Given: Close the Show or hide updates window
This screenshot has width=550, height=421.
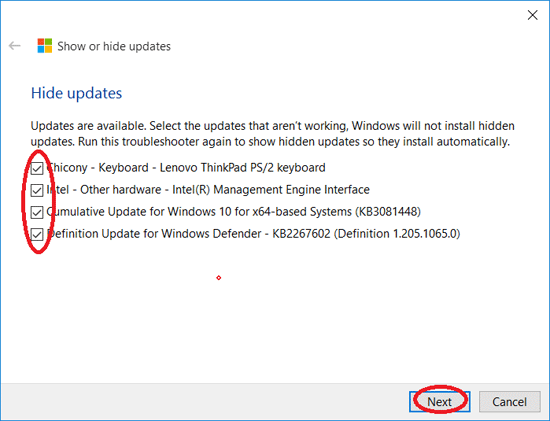Looking at the screenshot, I should tap(532, 15).
